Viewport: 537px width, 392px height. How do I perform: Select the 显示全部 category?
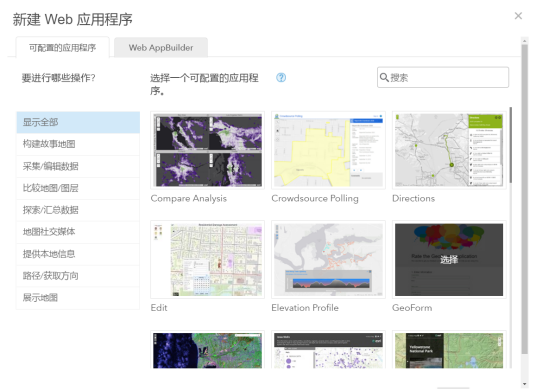coord(78,122)
